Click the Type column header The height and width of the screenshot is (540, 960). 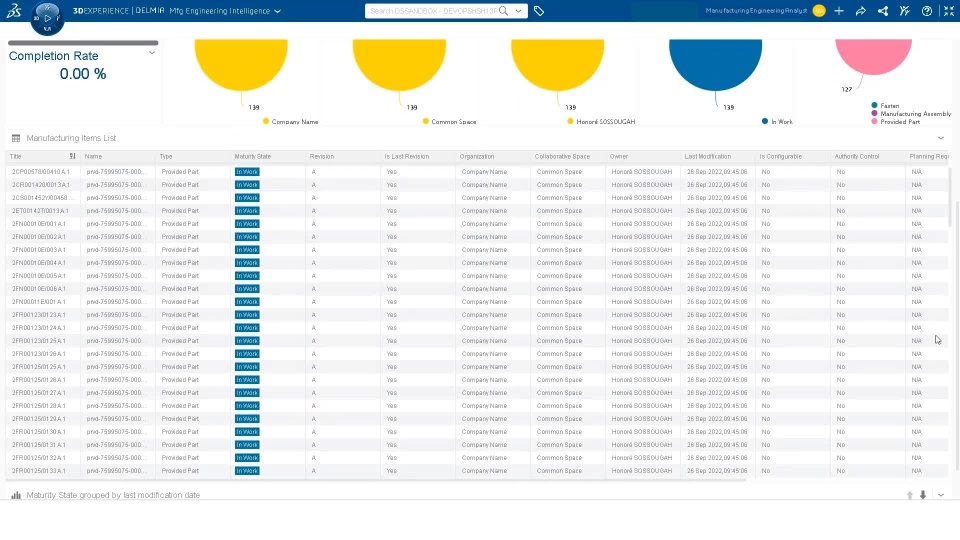[166, 157]
